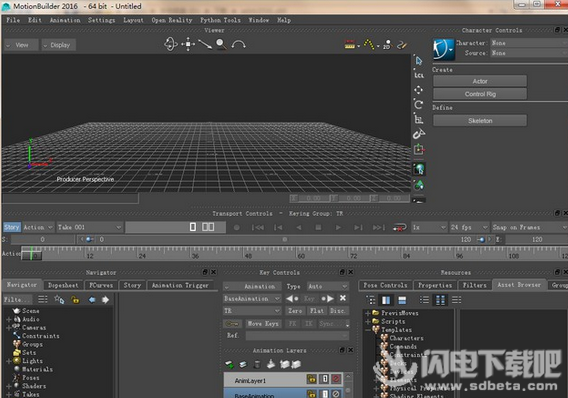The width and height of the screenshot is (568, 398).
Task: Toggle the Lcl reference mode icon
Action: pos(419,75)
